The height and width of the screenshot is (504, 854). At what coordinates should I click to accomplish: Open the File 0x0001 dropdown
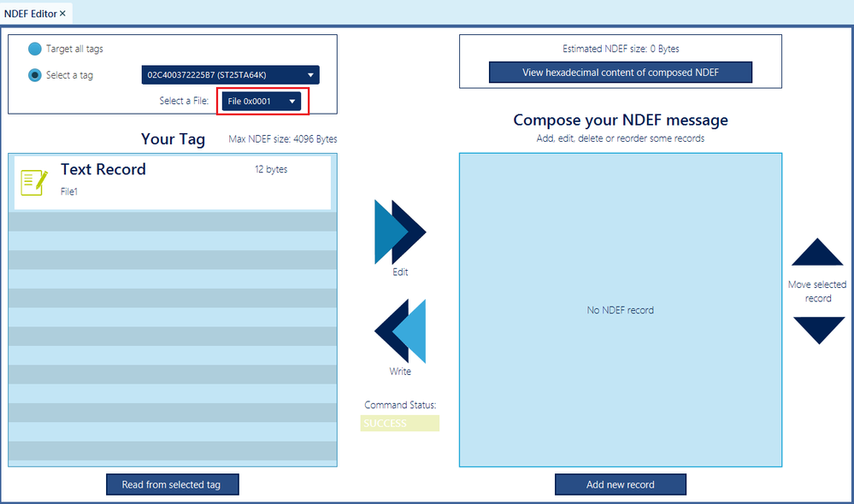262,102
